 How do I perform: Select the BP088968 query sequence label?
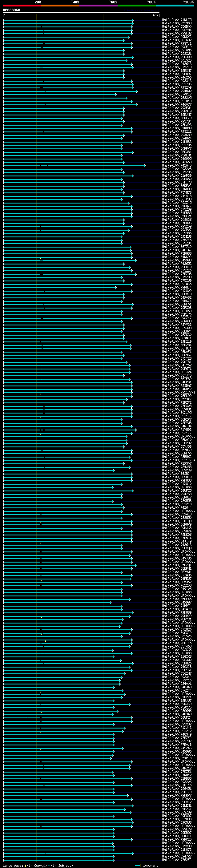pyautogui.click(x=11, y=10)
